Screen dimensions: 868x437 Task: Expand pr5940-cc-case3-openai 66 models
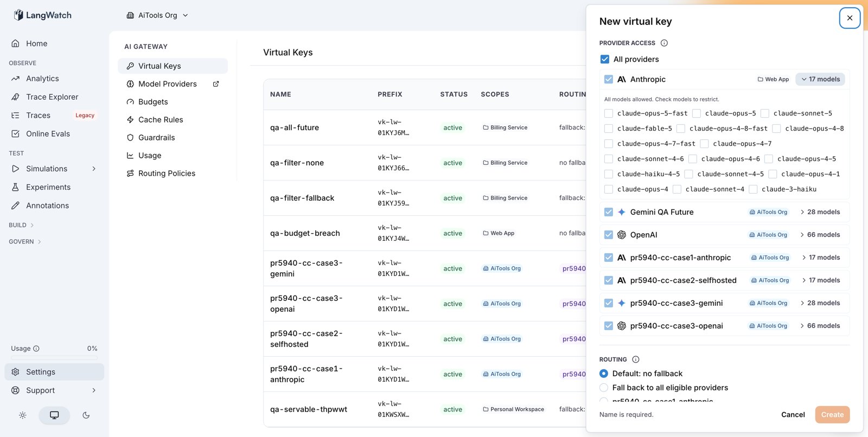(820, 326)
